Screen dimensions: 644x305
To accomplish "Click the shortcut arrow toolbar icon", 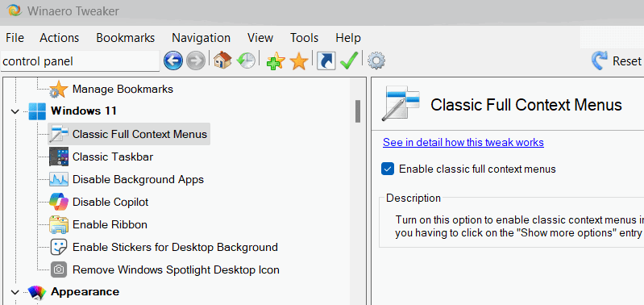I will pyautogui.click(x=326, y=61).
